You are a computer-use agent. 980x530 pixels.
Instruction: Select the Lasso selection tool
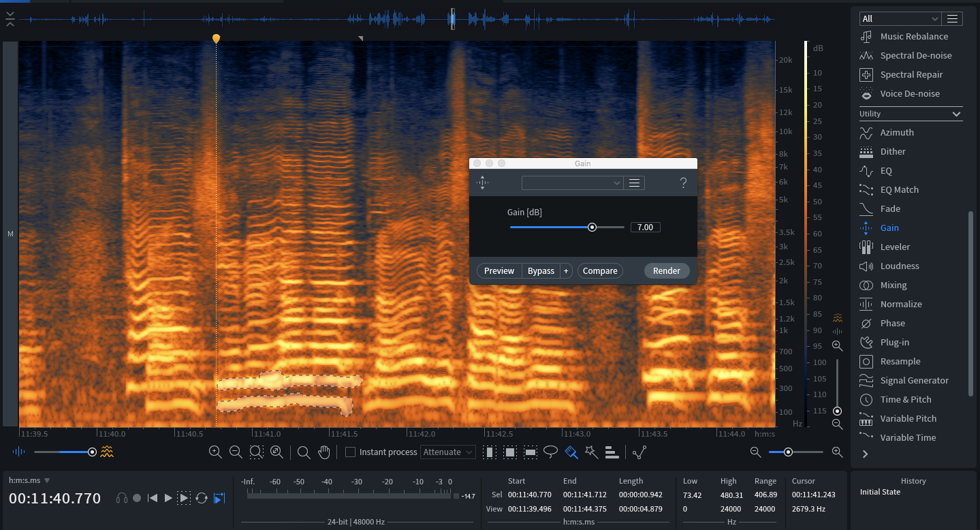tap(550, 452)
